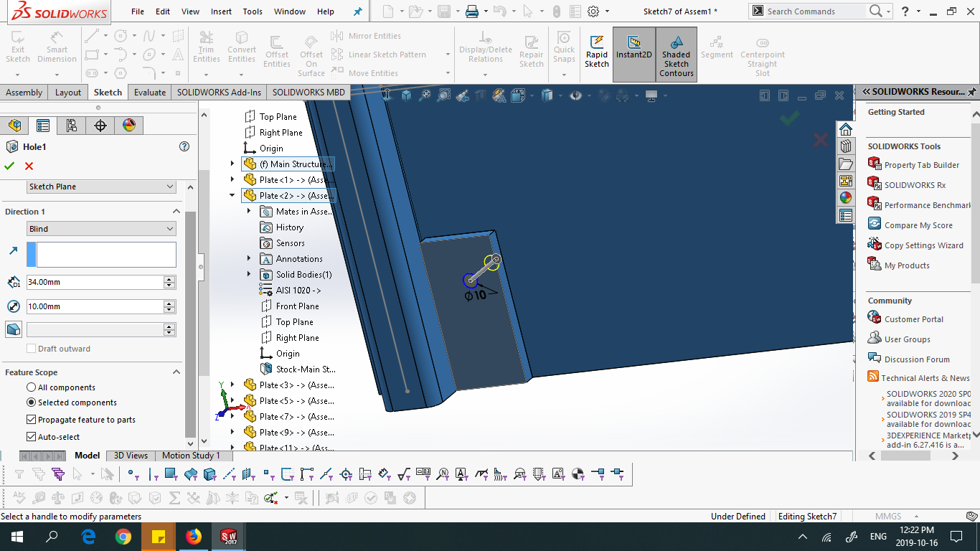980x551 pixels.
Task: Toggle the Auto-select checkbox
Action: 31,437
